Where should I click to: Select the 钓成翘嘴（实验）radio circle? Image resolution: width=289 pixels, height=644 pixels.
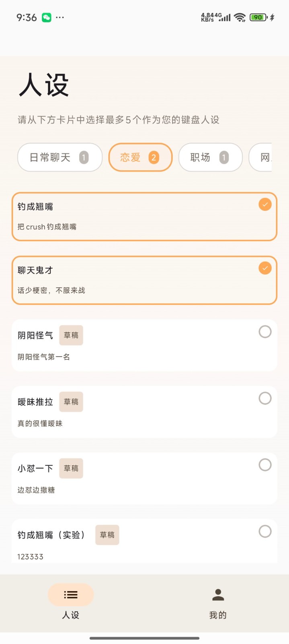265,531
